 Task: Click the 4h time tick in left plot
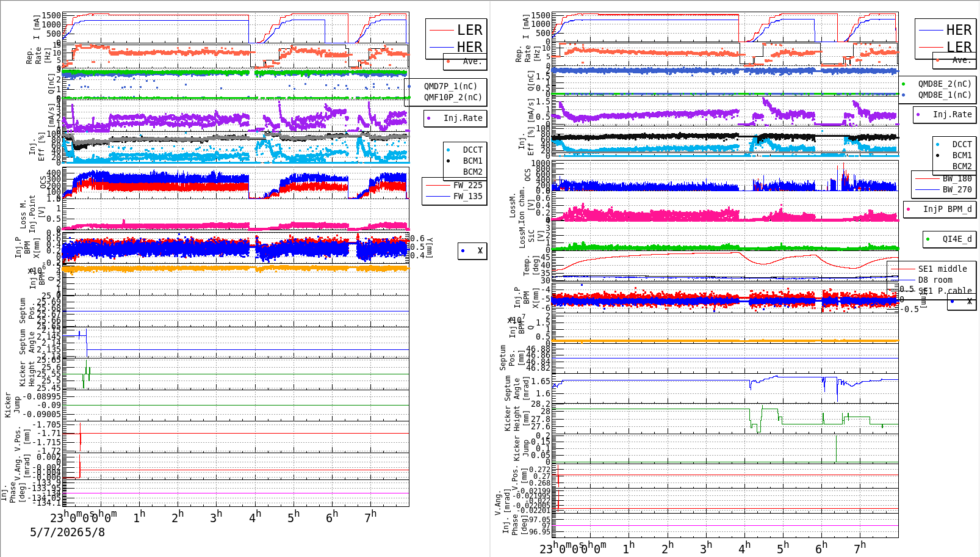pyautogui.click(x=255, y=516)
